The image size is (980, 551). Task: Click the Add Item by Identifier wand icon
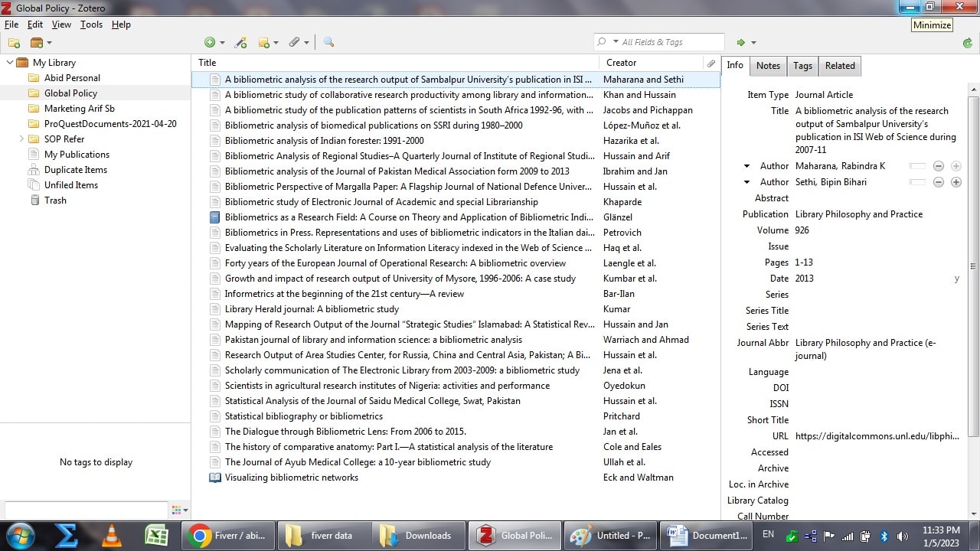(x=241, y=42)
